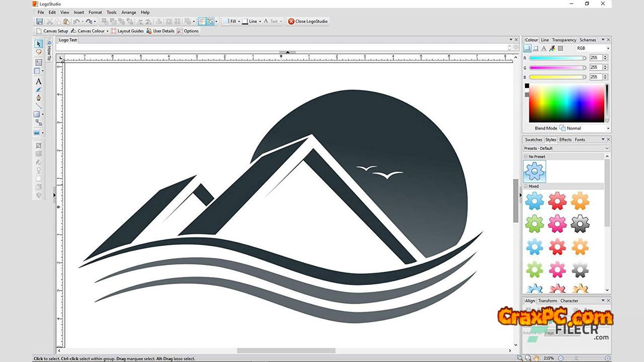Open the Presets - Default dropdown
644x362 pixels.
566,148
